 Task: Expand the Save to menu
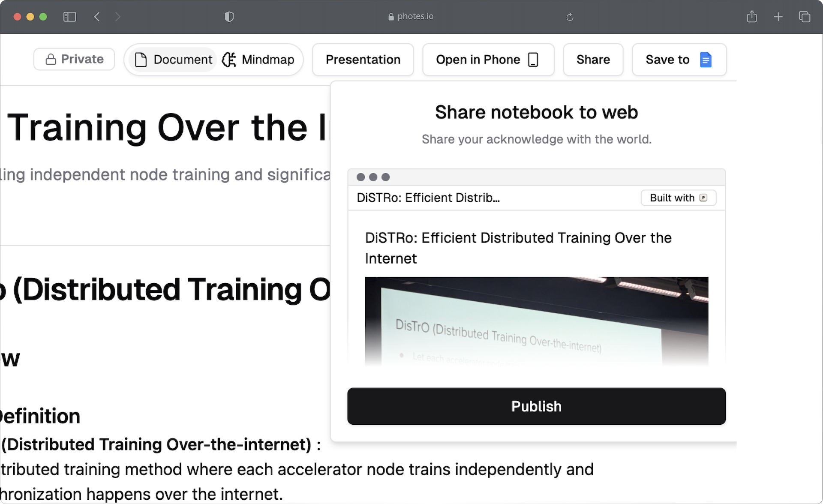pos(679,59)
